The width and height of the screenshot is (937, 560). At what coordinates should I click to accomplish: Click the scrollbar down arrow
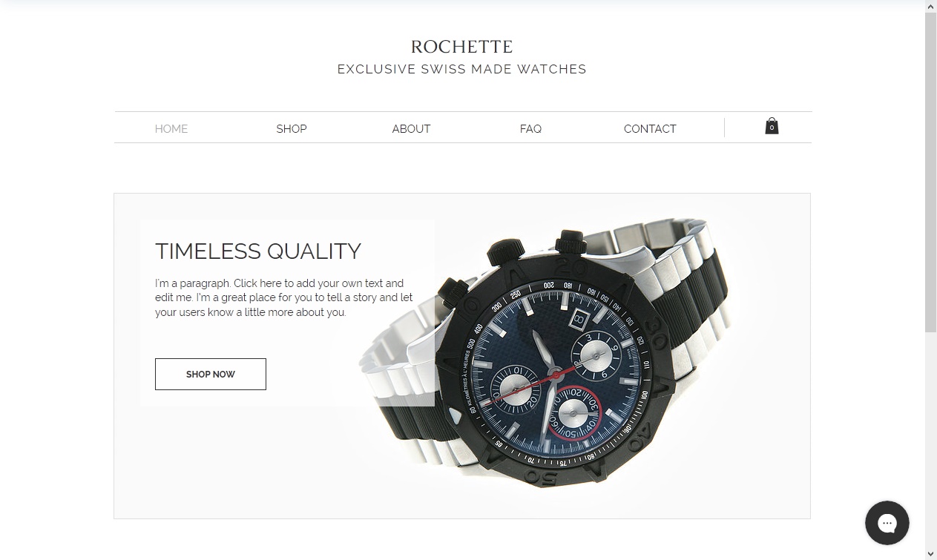(x=931, y=553)
